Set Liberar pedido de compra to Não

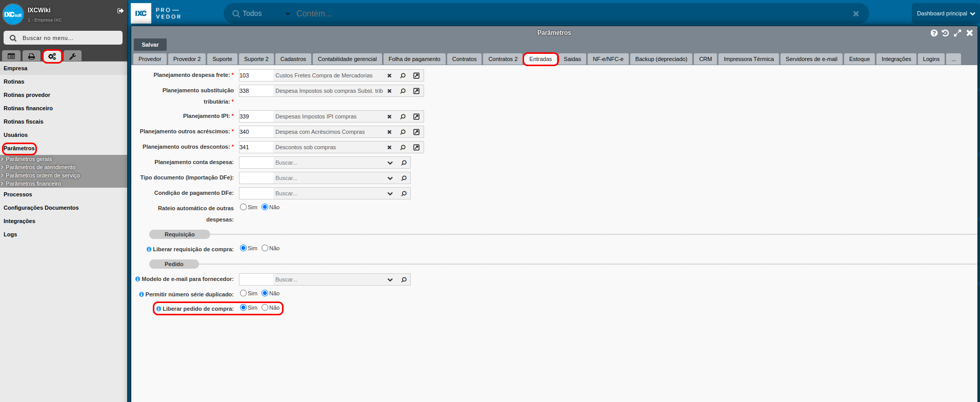265,308
